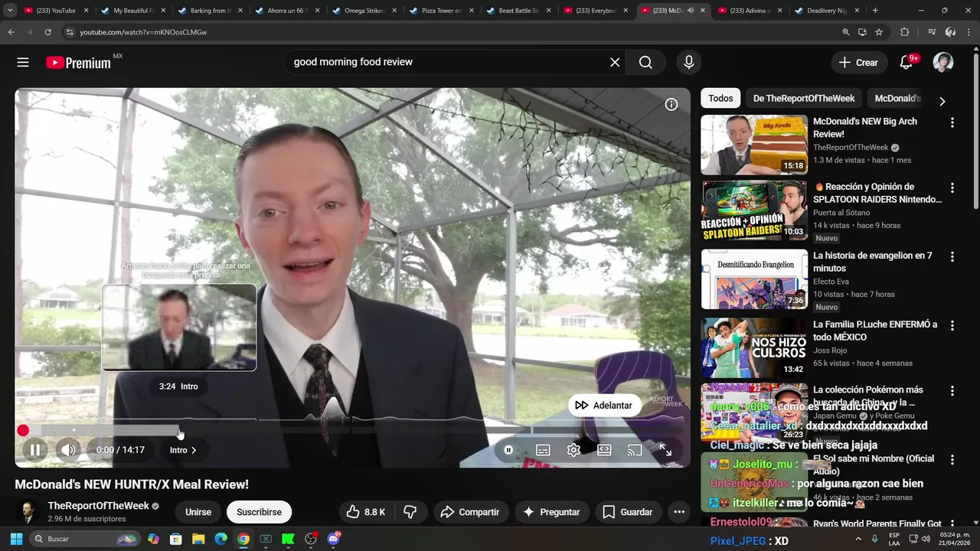Screen dimensions: 980x551
Task: Cast video to a device
Action: pyautogui.click(x=635, y=450)
